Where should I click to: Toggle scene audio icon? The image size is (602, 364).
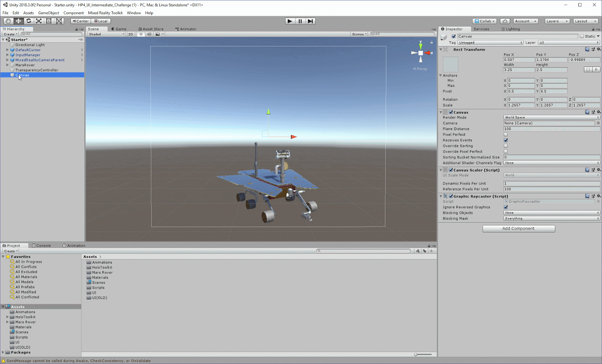point(149,34)
